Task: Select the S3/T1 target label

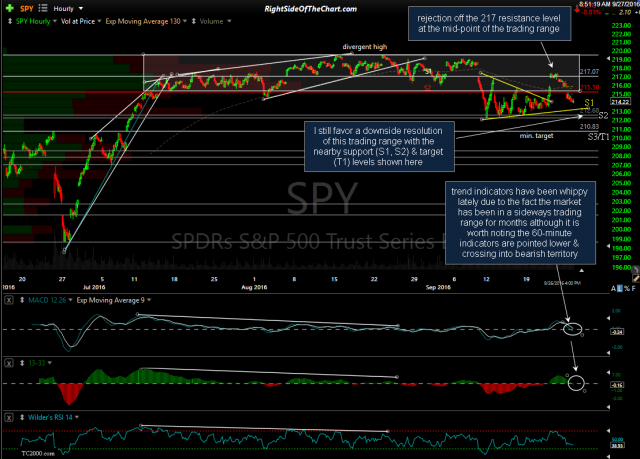Action: (x=598, y=137)
